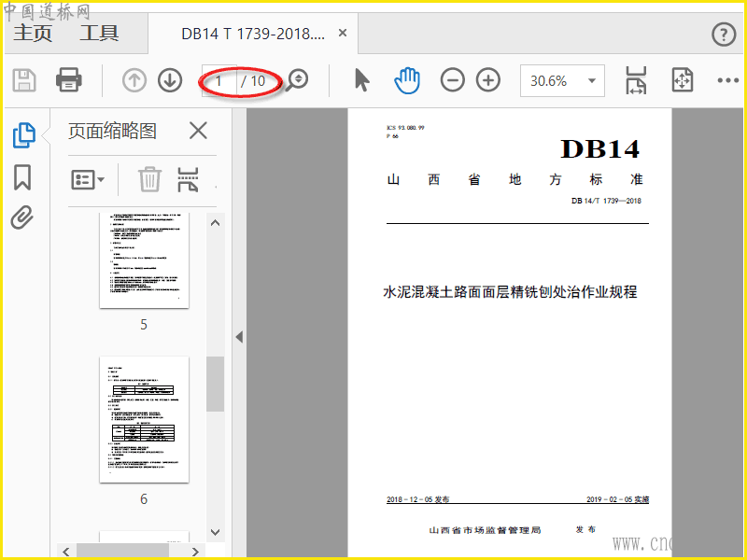Screen dimensions: 747x560
Task: Click the text DB 14/T 1739—2018
Action: [x=606, y=201]
